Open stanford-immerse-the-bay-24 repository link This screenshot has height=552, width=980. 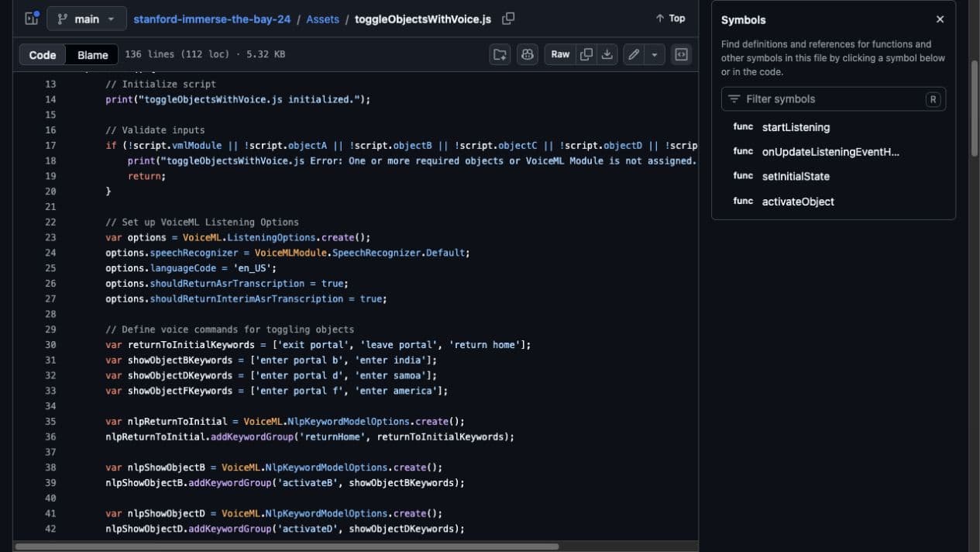211,19
